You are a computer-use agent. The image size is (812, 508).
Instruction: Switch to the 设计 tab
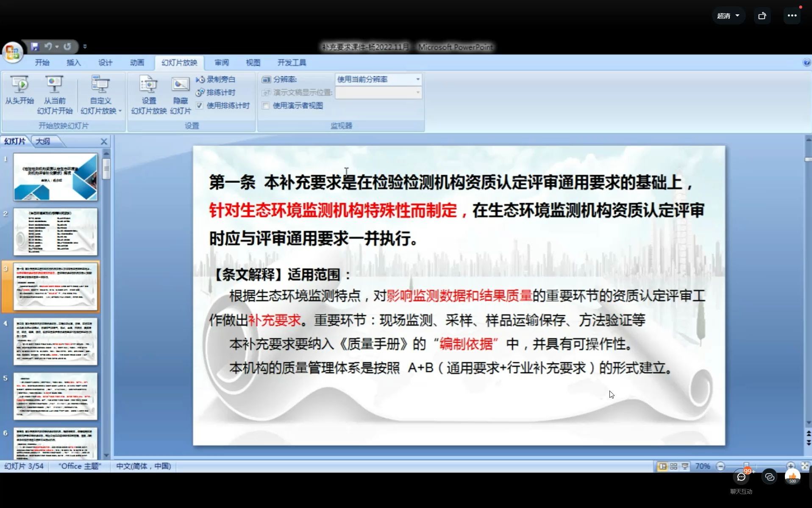(105, 62)
